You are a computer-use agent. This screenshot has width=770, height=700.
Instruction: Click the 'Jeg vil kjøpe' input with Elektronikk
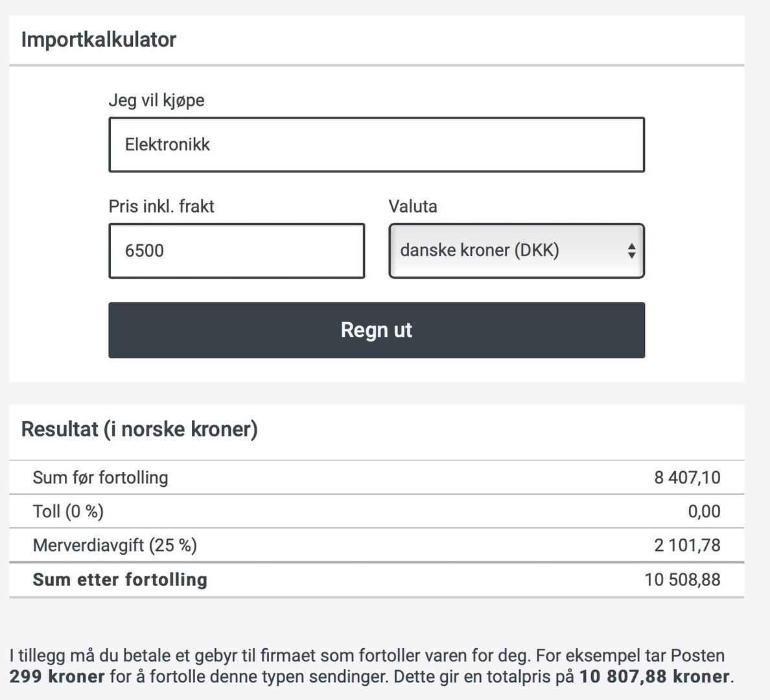[x=376, y=145]
